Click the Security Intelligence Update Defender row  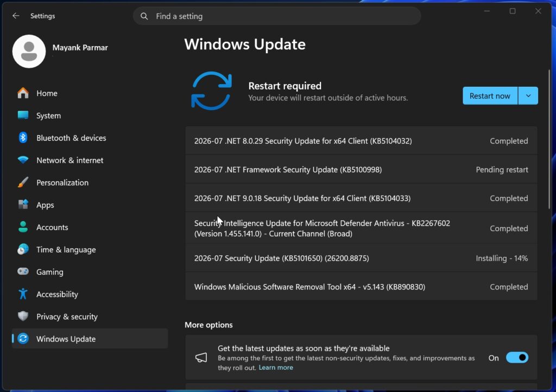361,228
